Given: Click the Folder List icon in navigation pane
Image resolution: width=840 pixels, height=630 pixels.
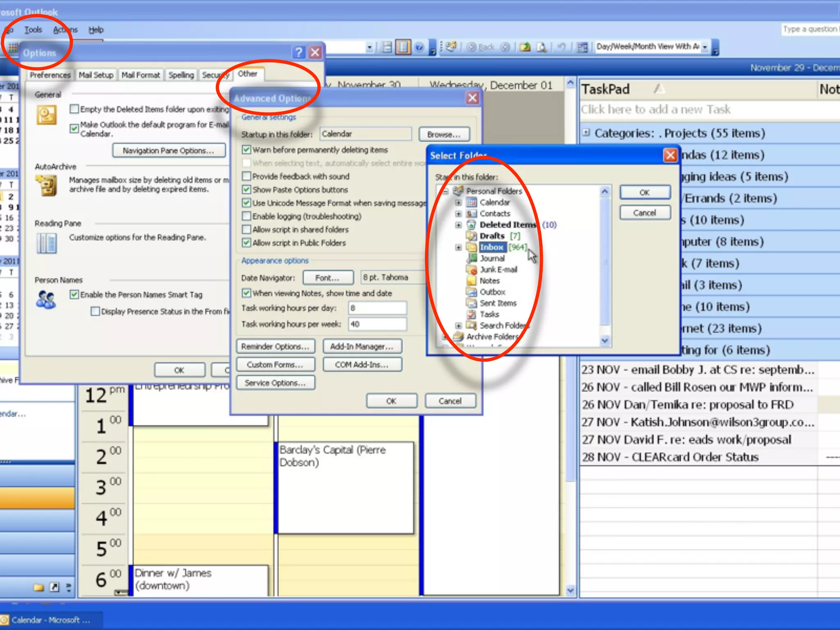Looking at the screenshot, I should pos(39,587).
